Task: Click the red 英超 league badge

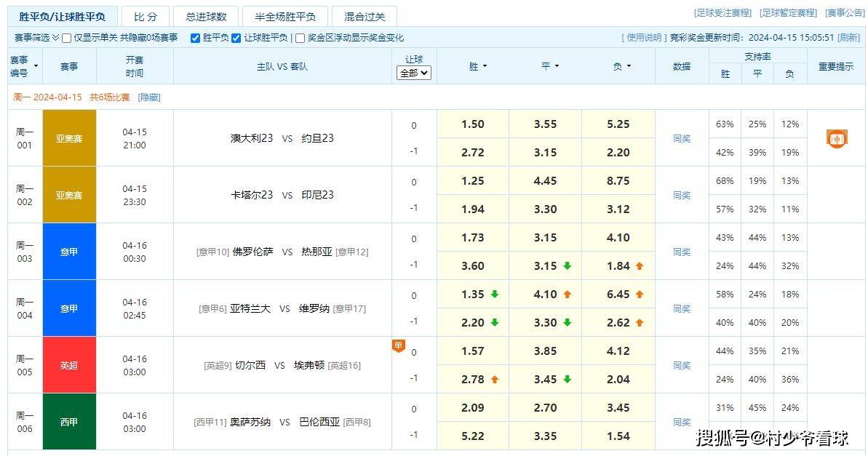Action: pos(69,364)
